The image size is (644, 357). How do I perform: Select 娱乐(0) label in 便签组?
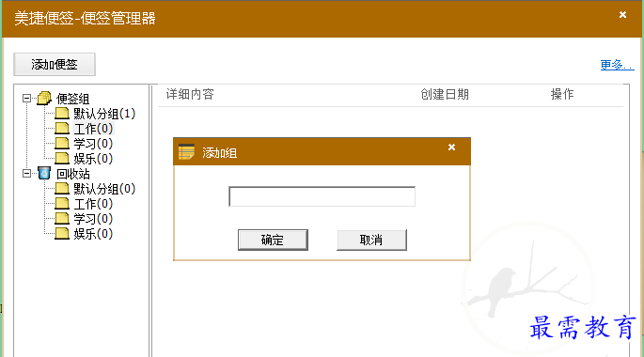(x=93, y=159)
